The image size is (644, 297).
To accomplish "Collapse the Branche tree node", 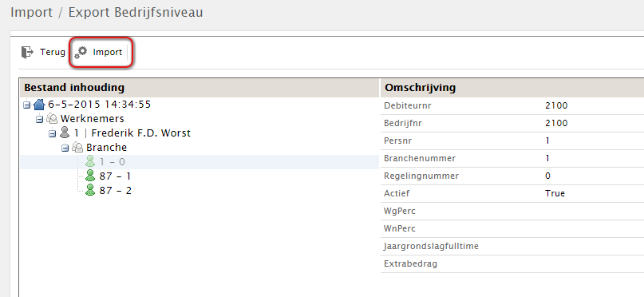I will (65, 148).
